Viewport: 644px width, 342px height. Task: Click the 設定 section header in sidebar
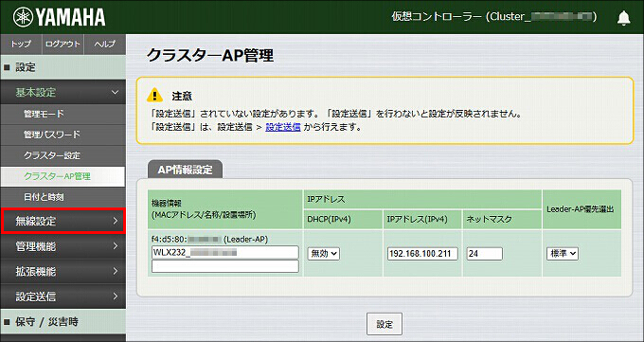point(63,68)
